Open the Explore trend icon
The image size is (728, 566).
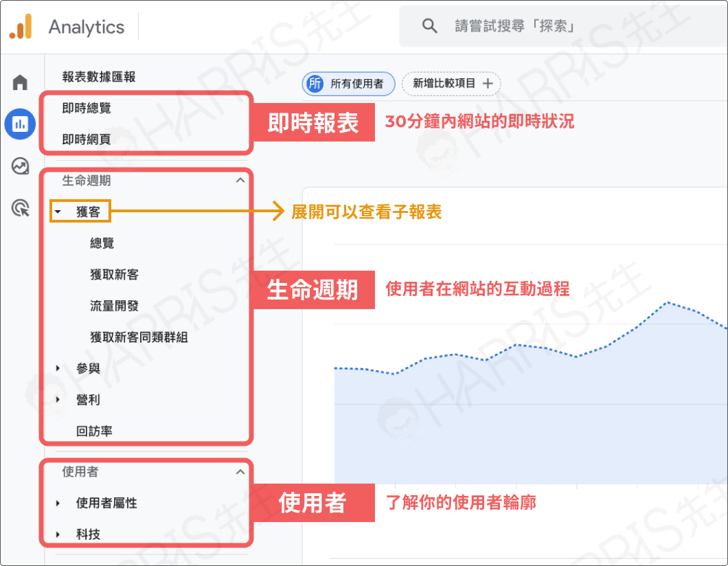20,166
